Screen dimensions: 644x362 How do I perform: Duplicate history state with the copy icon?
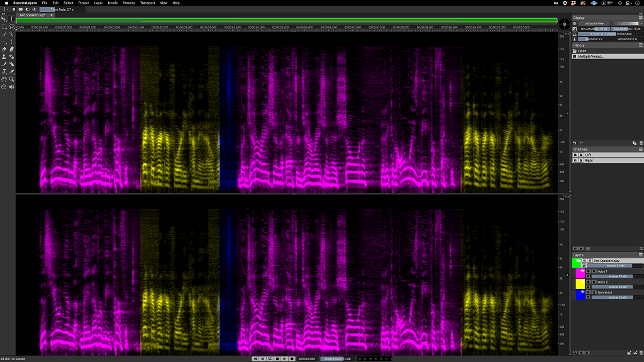pos(635,143)
